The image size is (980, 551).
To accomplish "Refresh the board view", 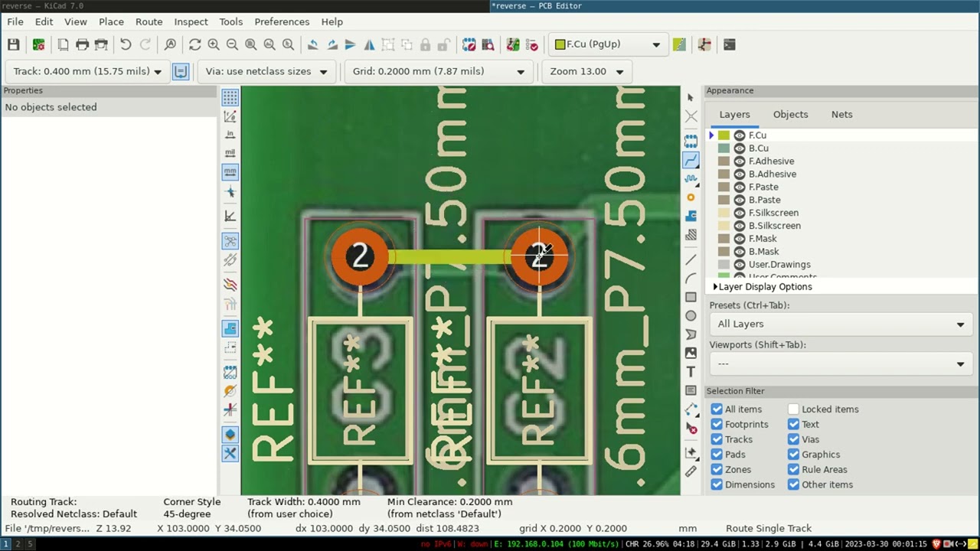I will point(194,44).
